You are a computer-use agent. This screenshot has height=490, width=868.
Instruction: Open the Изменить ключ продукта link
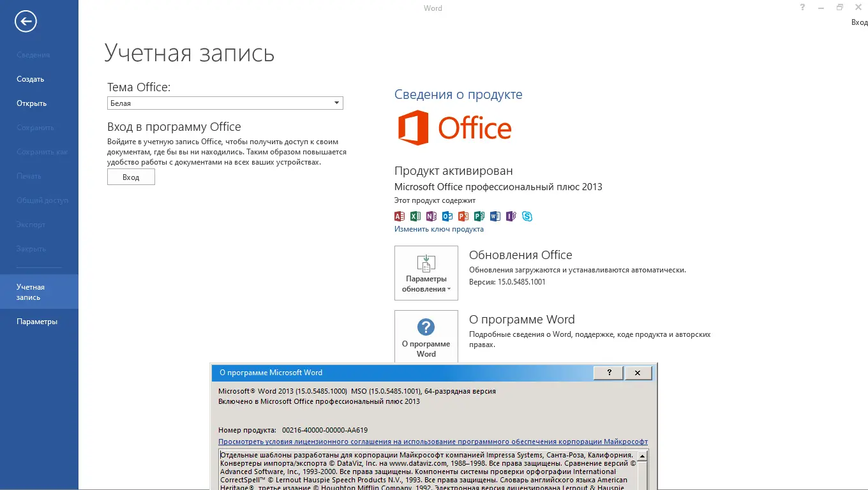coord(438,228)
